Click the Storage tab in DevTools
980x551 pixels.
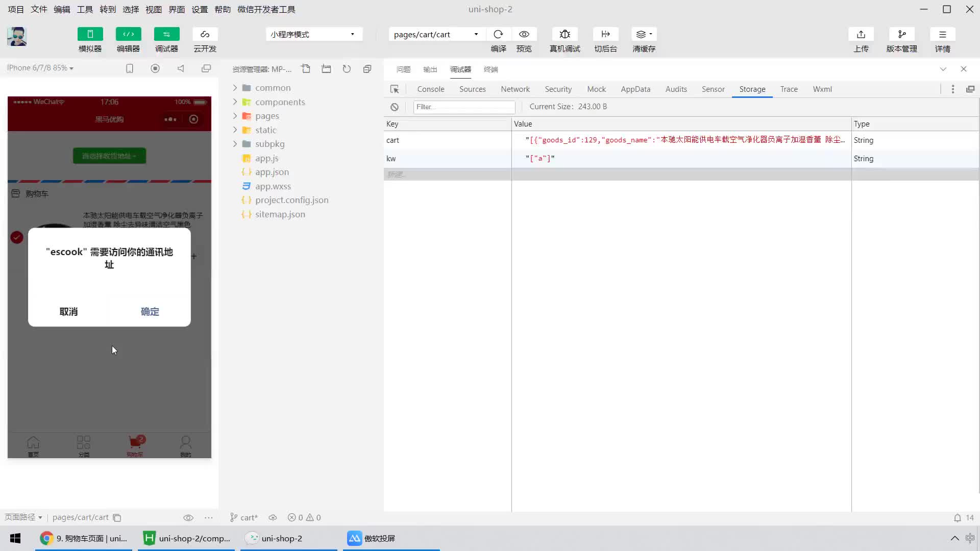pyautogui.click(x=752, y=89)
